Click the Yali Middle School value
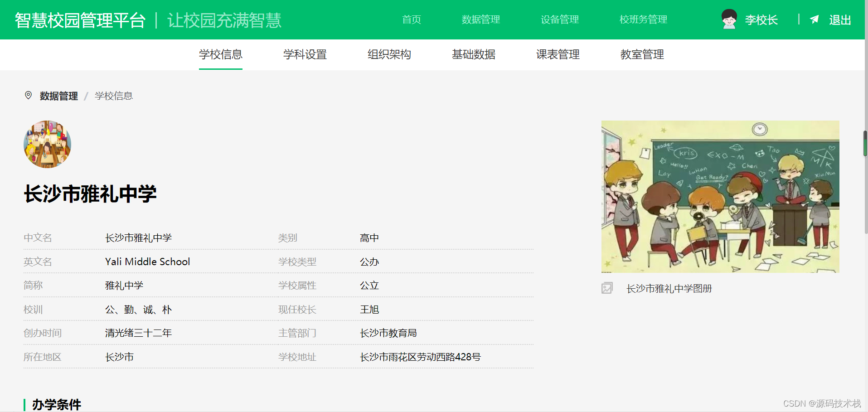Image resolution: width=868 pixels, height=412 pixels. tap(147, 262)
